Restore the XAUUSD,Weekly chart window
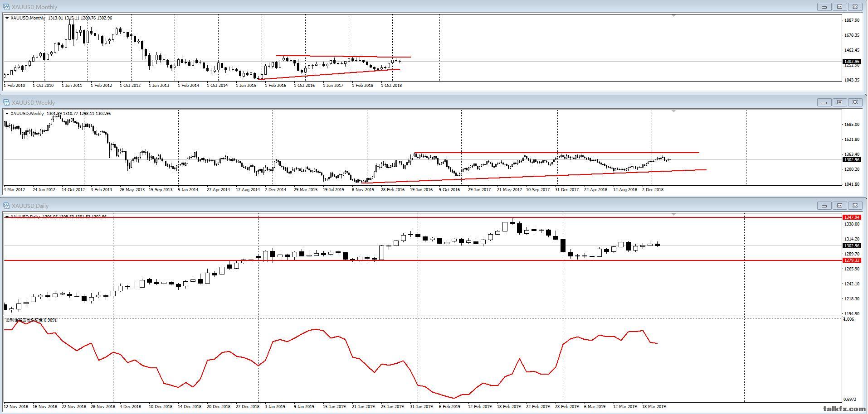 [839, 102]
